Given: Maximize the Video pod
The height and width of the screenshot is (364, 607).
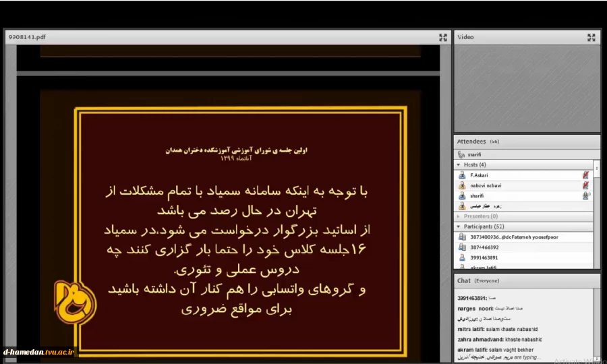Looking at the screenshot, I should point(591,37).
